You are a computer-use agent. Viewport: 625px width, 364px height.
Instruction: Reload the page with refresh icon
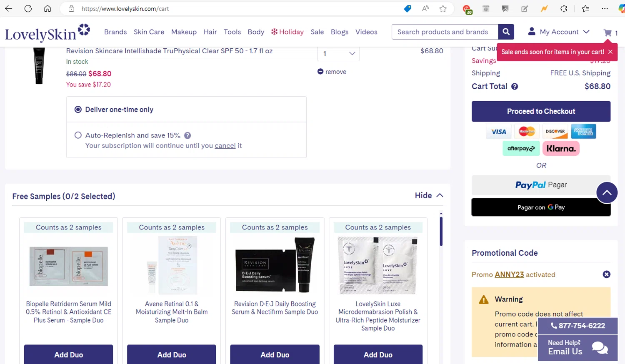(28, 8)
